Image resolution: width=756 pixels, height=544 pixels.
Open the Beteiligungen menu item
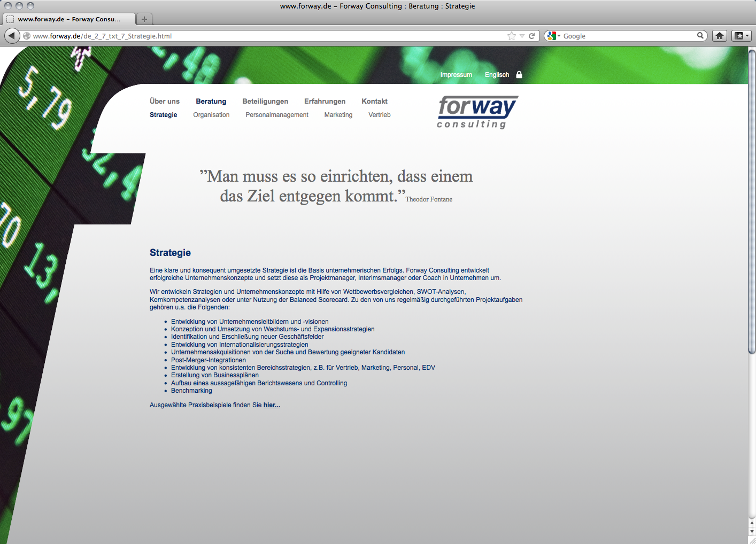coord(265,102)
